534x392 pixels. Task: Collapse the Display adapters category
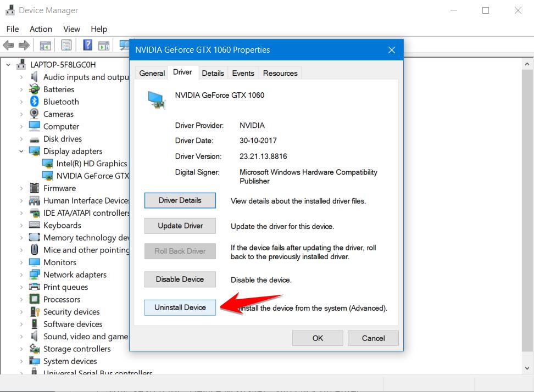tap(21, 151)
